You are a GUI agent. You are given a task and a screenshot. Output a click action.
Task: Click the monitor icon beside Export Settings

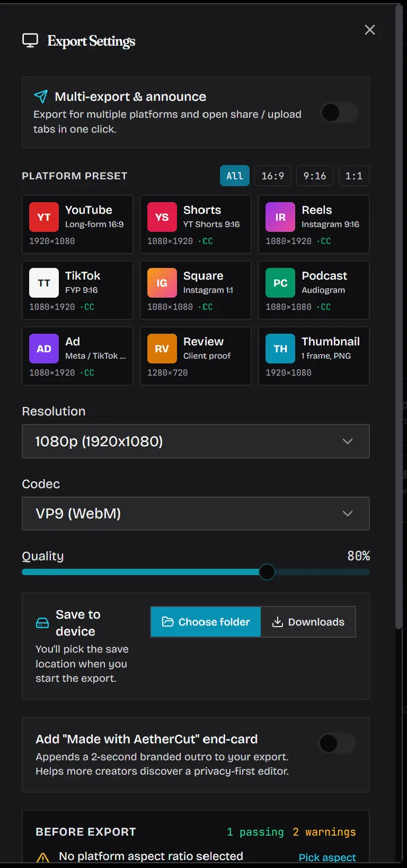coord(30,40)
